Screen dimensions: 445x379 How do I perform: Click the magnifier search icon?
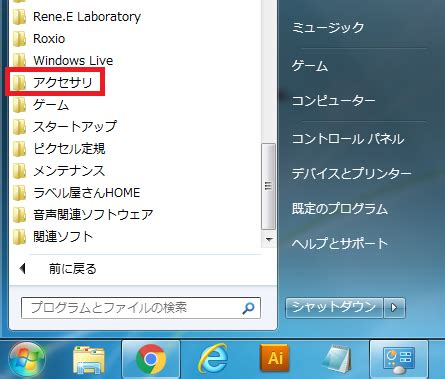coord(248,308)
